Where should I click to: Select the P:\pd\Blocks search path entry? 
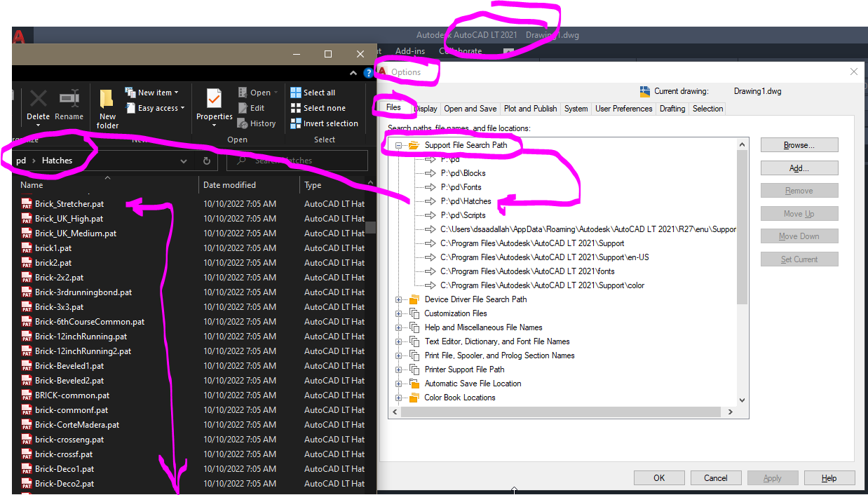pyautogui.click(x=463, y=173)
